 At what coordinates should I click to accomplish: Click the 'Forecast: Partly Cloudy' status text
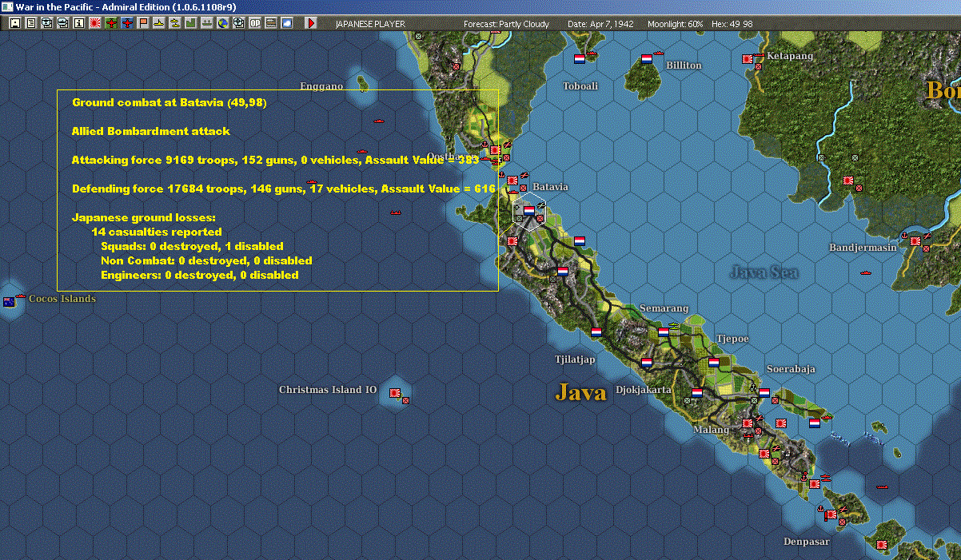click(x=507, y=24)
